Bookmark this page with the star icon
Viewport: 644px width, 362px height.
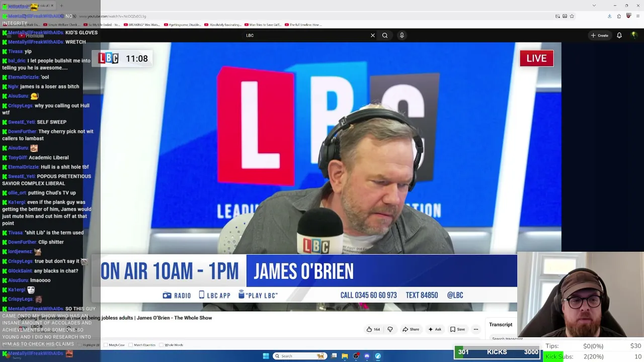[x=572, y=16]
